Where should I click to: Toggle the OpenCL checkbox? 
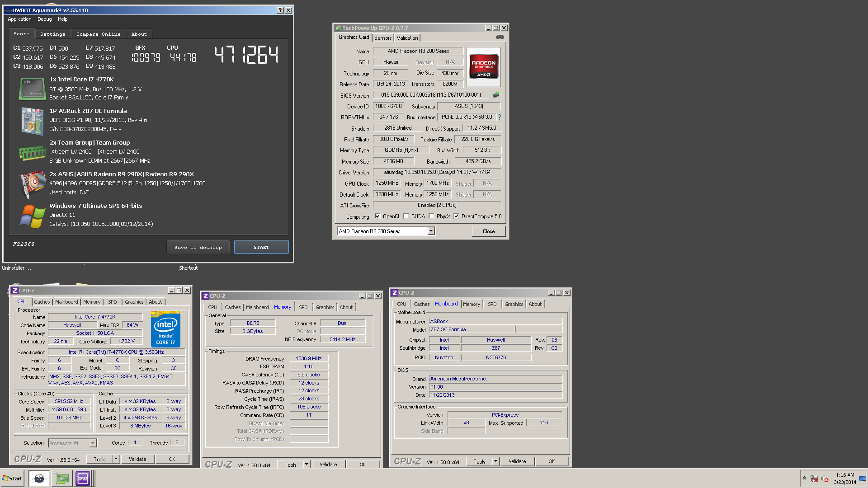click(x=377, y=216)
